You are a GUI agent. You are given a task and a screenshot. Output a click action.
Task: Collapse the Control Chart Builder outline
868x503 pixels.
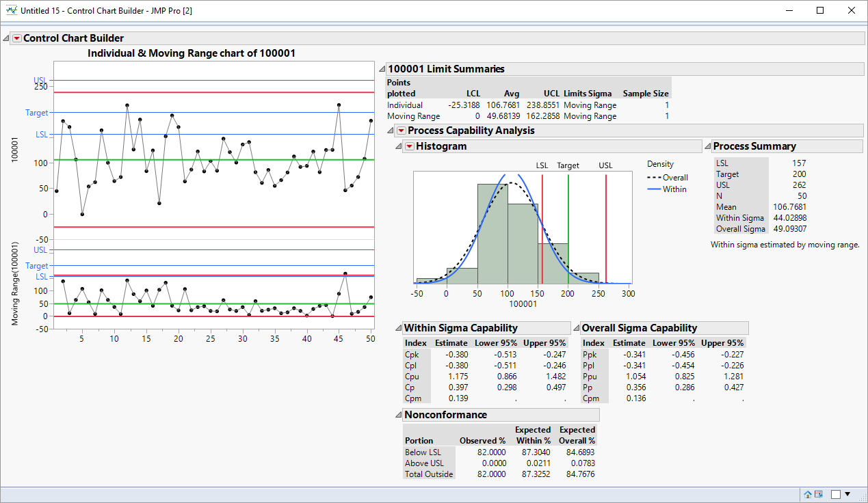pos(7,38)
